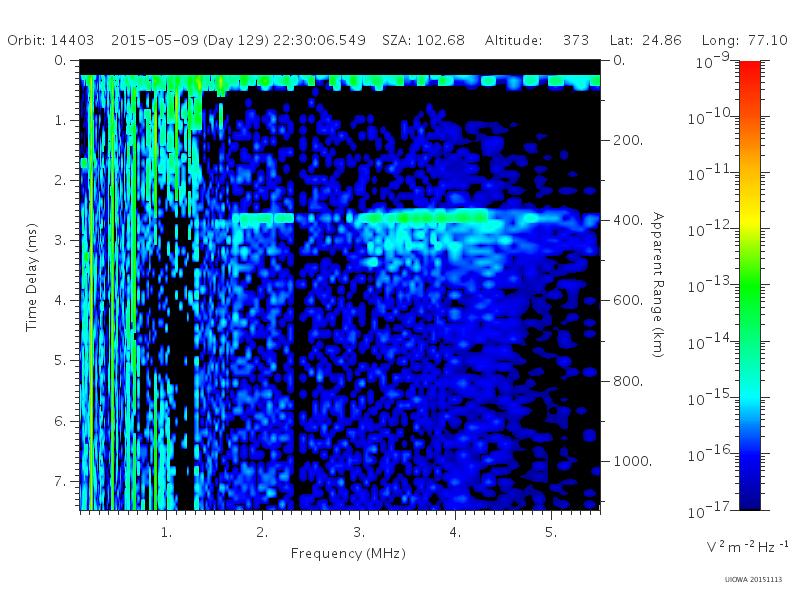
Task: Click the 400. apparent range tick label
Action: (628, 220)
